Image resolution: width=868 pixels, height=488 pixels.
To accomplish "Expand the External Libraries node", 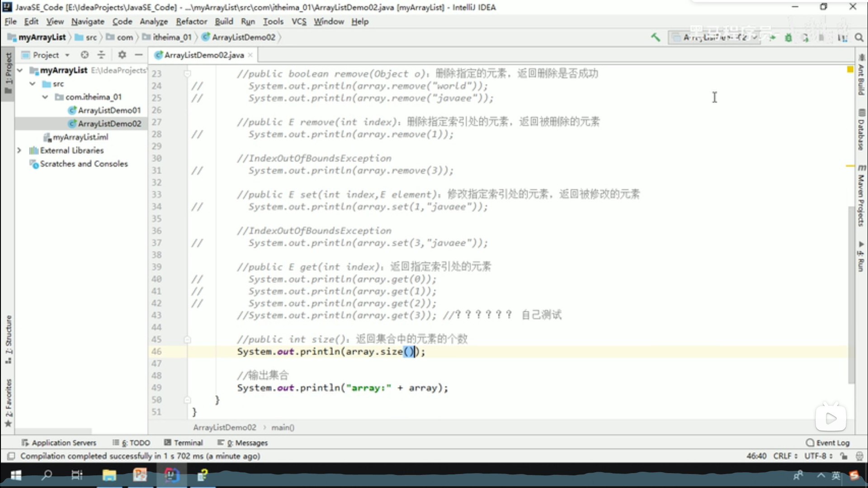I will (x=19, y=150).
